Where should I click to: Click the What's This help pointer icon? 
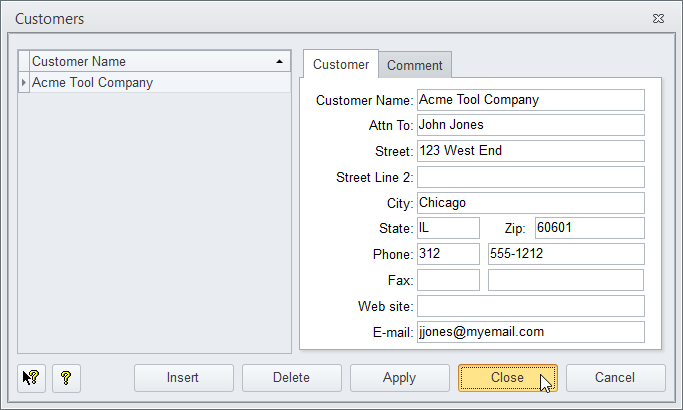point(32,378)
